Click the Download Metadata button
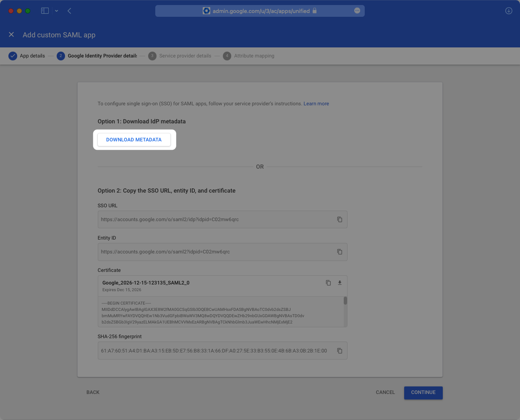Viewport: 520px width, 420px height. click(x=134, y=140)
